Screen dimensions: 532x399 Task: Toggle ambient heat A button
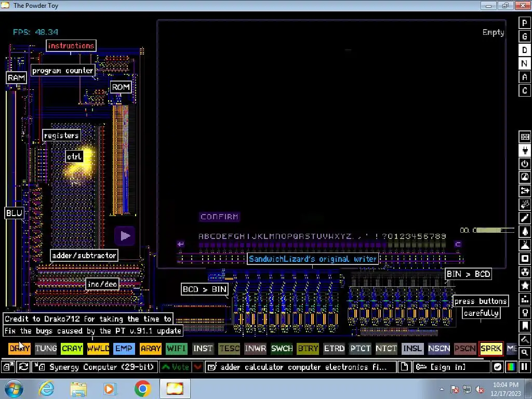(x=525, y=77)
